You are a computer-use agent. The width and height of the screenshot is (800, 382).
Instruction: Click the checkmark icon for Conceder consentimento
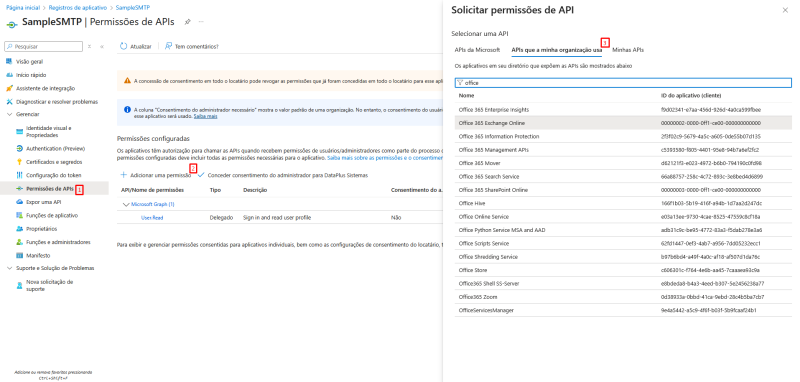(201, 175)
